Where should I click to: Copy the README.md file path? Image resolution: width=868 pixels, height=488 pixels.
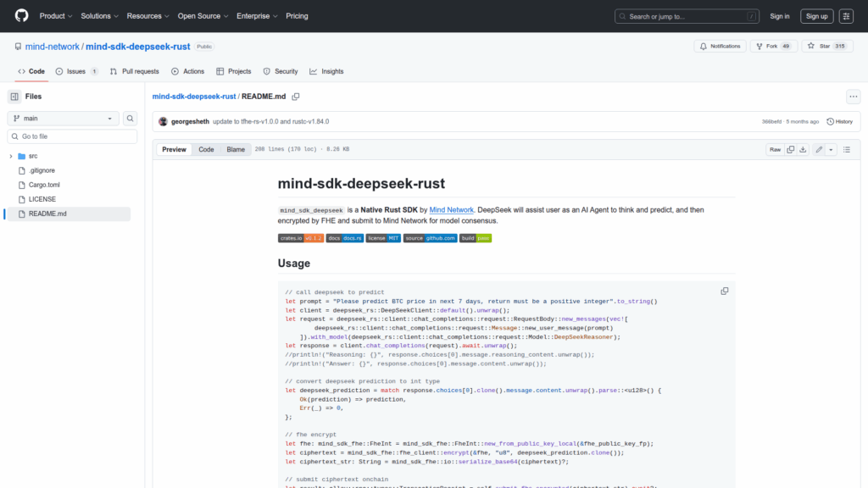point(296,97)
